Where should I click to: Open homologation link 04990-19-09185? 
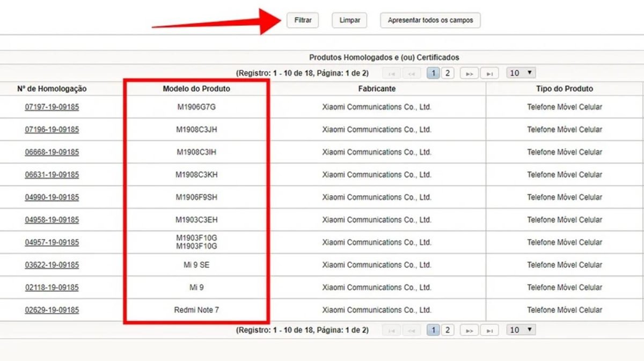pyautogui.click(x=52, y=197)
